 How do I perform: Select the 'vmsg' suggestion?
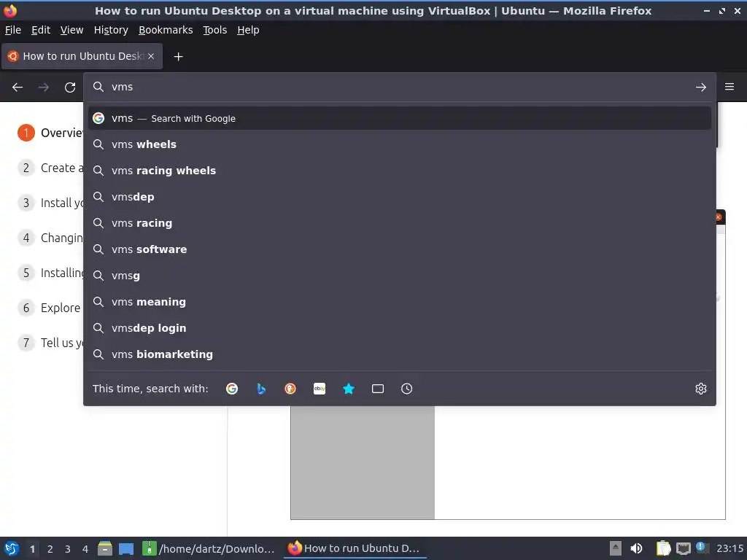(400, 275)
